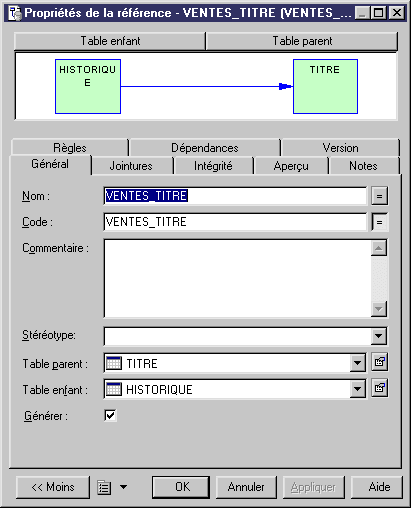Image resolution: width=411 pixels, height=508 pixels.
Task: Open properties icon for Table parent TITRE
Action: click(380, 362)
